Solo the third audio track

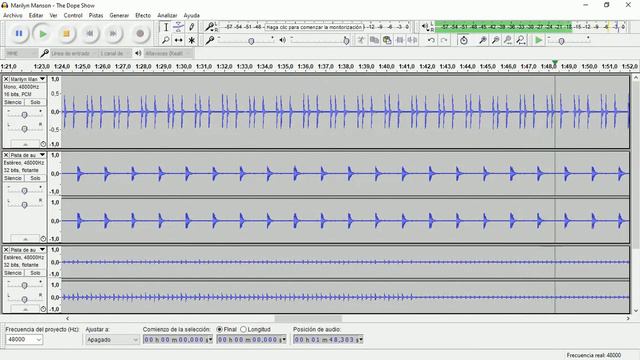click(x=35, y=273)
